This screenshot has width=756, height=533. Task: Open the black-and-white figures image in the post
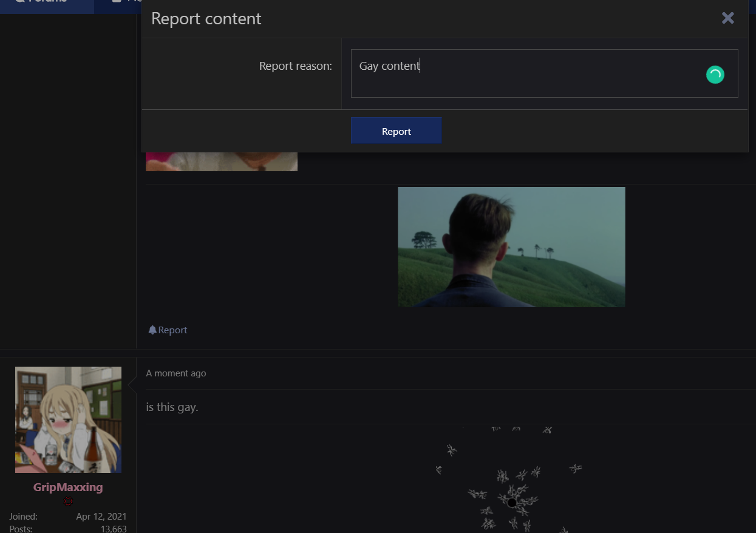[511, 480]
